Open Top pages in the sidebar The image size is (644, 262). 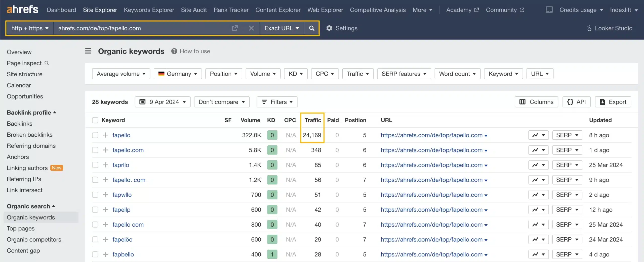(x=21, y=228)
